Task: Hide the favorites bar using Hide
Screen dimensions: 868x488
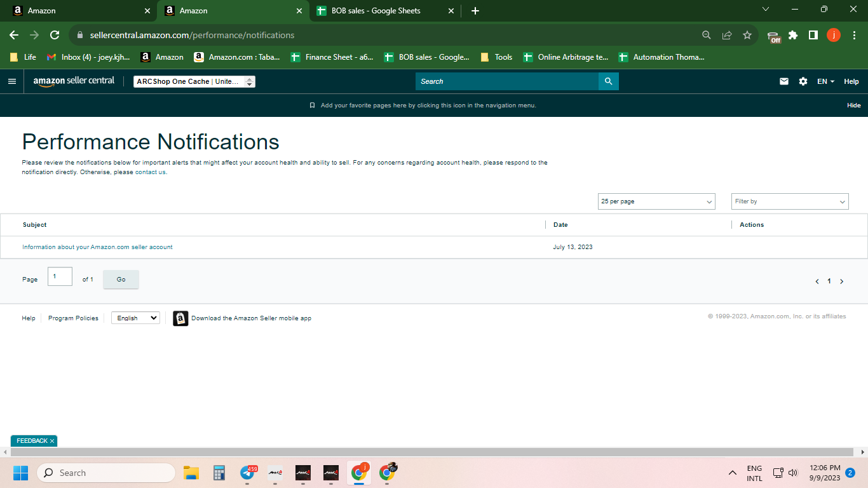Action: click(x=854, y=105)
